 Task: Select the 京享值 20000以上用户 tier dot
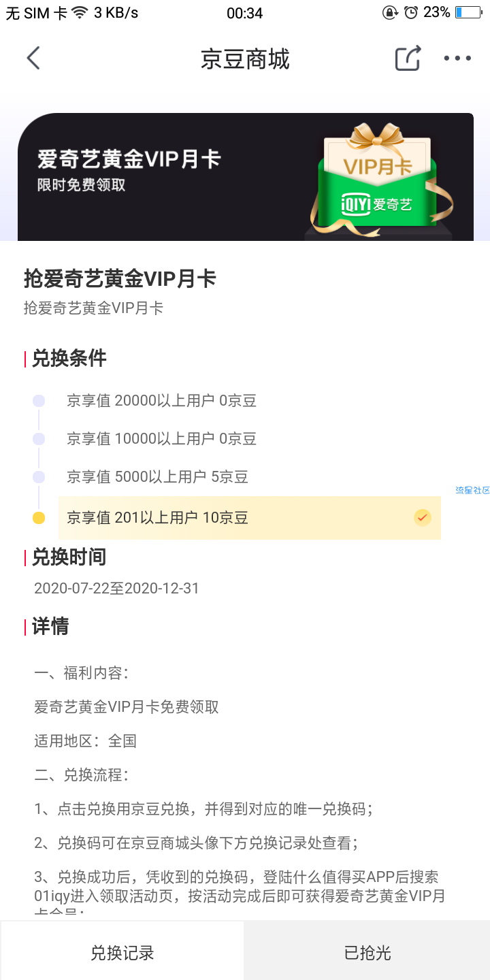pos(39,401)
